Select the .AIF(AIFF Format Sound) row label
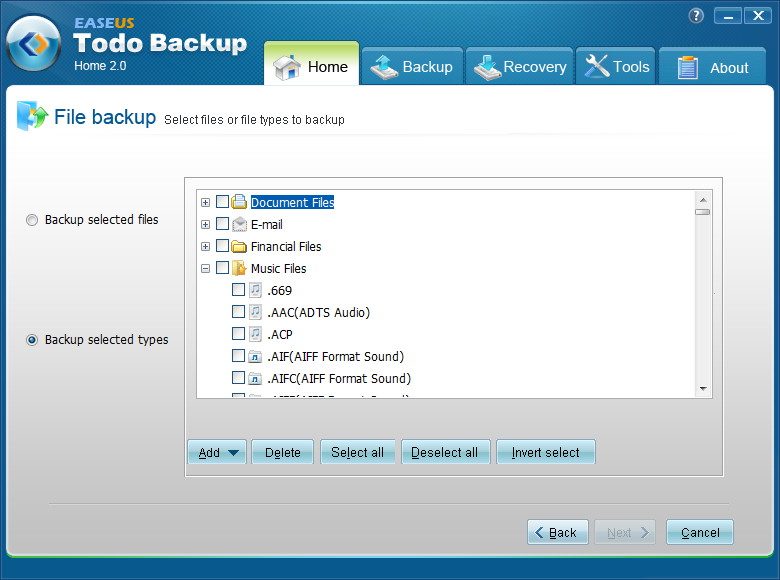Image resolution: width=780 pixels, height=580 pixels. (335, 356)
